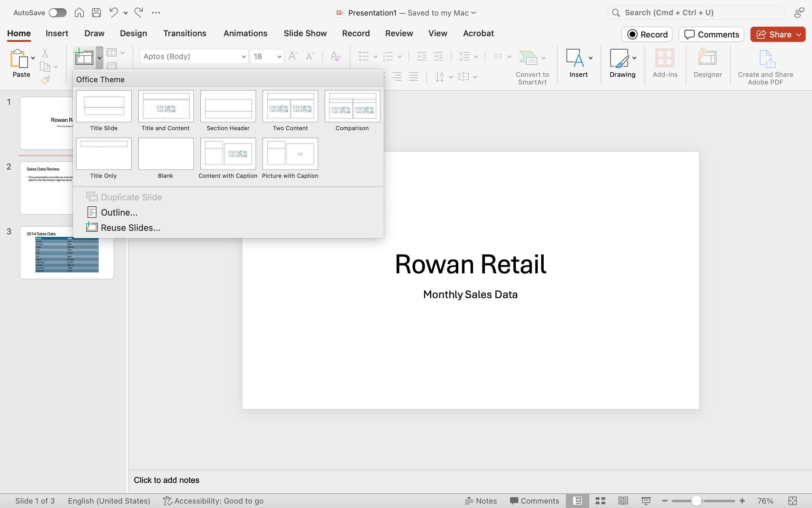Click the Decrease Indent icon

pyautogui.click(x=422, y=56)
